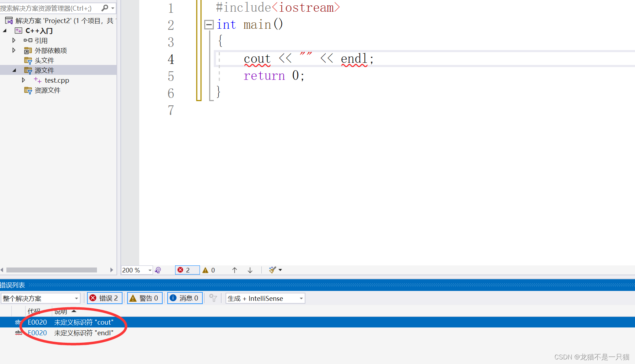Select the solution 'Project2' node
This screenshot has height=364, width=635.
[x=61, y=21]
